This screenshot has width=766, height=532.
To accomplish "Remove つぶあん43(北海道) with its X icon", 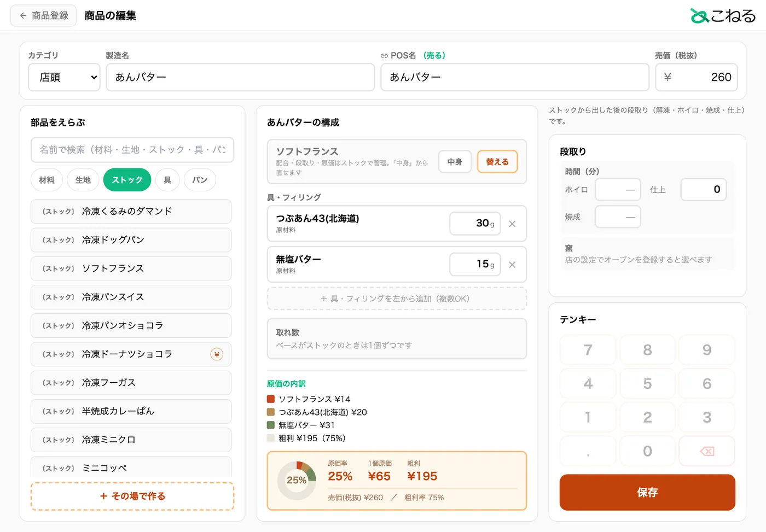I will (x=512, y=224).
